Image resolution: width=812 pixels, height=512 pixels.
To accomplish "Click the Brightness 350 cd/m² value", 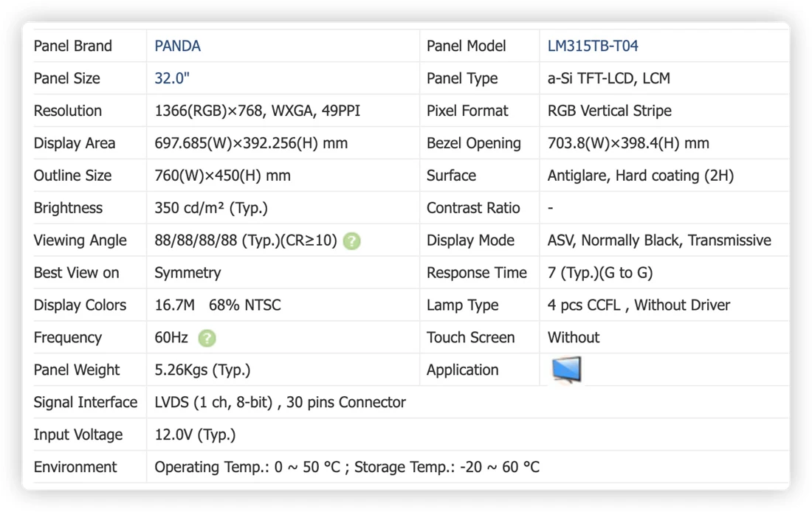I will (211, 208).
